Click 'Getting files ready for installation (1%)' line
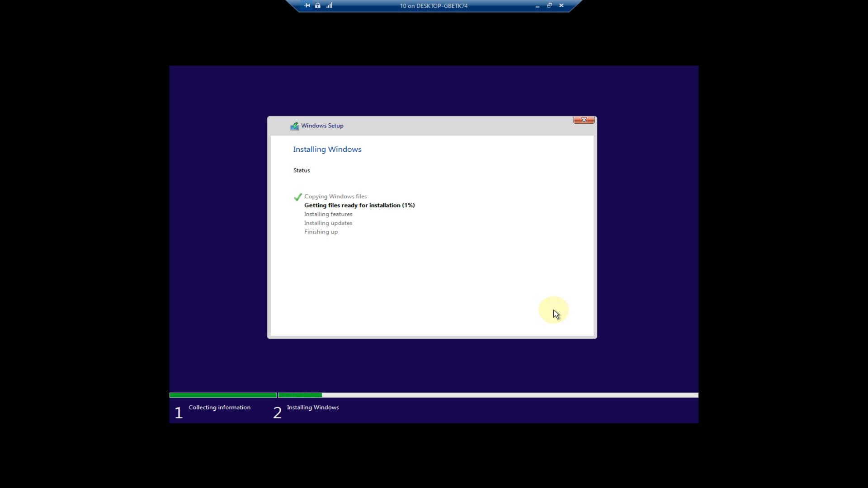This screenshot has height=488, width=868. tap(359, 205)
